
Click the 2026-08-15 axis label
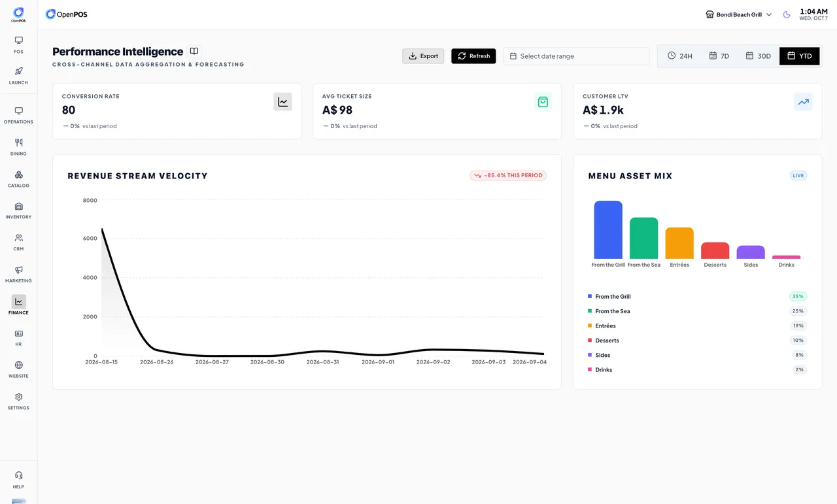101,361
